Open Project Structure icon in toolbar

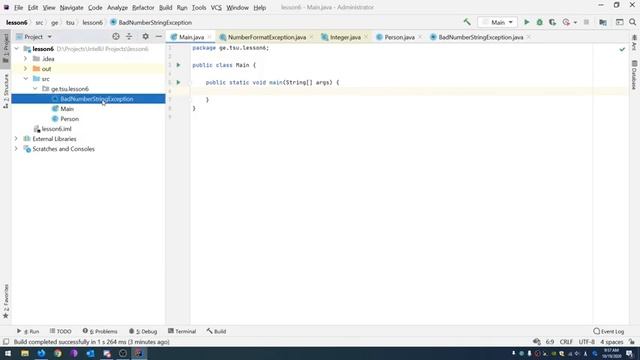pyautogui.click(x=603, y=22)
